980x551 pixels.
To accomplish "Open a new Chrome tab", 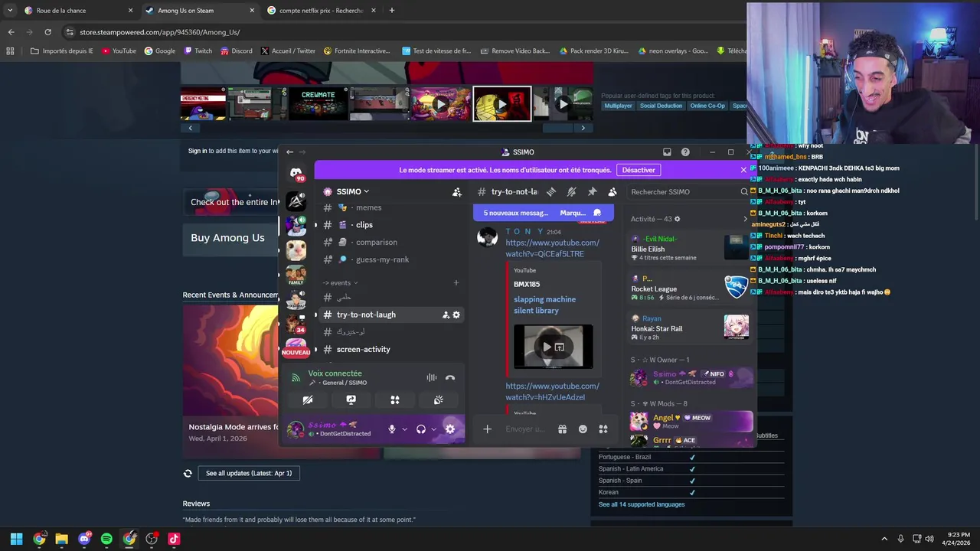I will pos(391,11).
